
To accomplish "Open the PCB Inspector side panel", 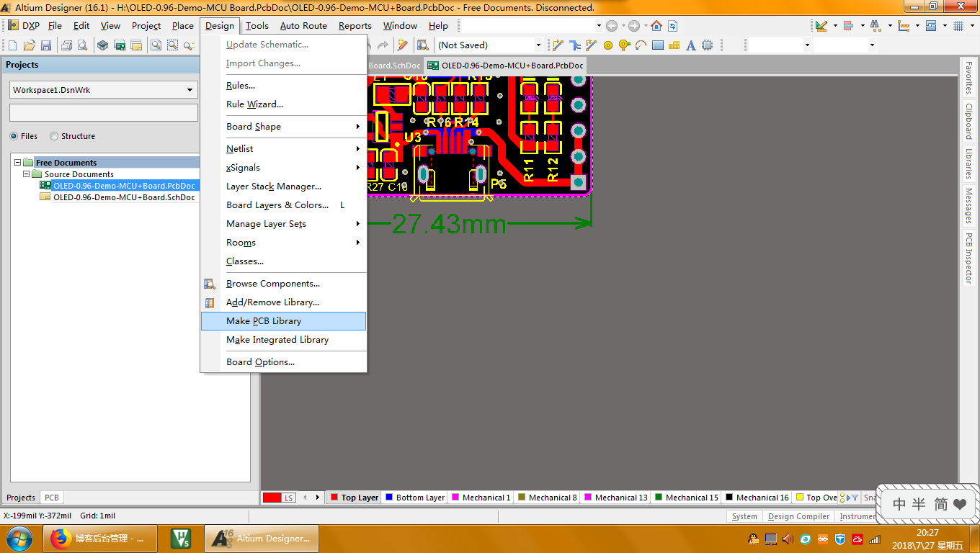I will [x=969, y=258].
